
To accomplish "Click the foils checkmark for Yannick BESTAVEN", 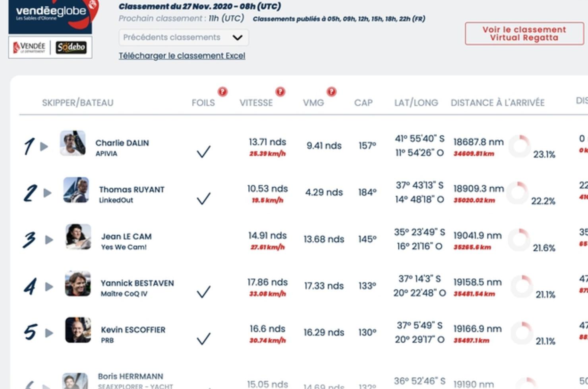I will click(203, 292).
